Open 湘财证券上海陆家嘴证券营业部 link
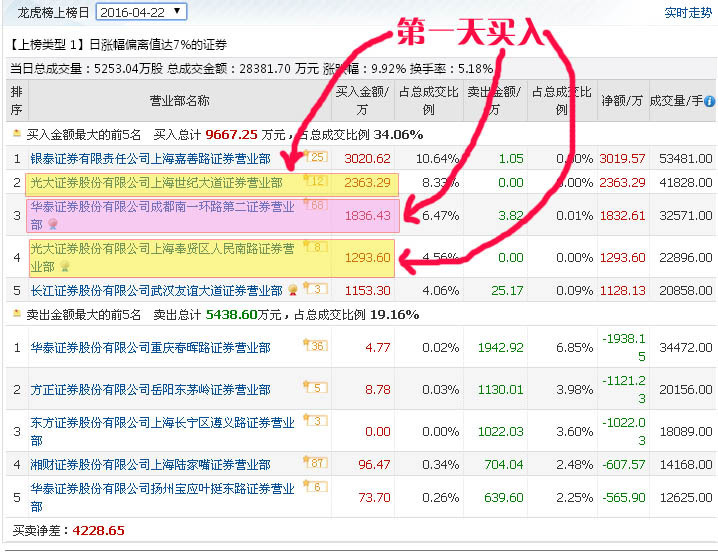The height and width of the screenshot is (553, 718). point(151,465)
